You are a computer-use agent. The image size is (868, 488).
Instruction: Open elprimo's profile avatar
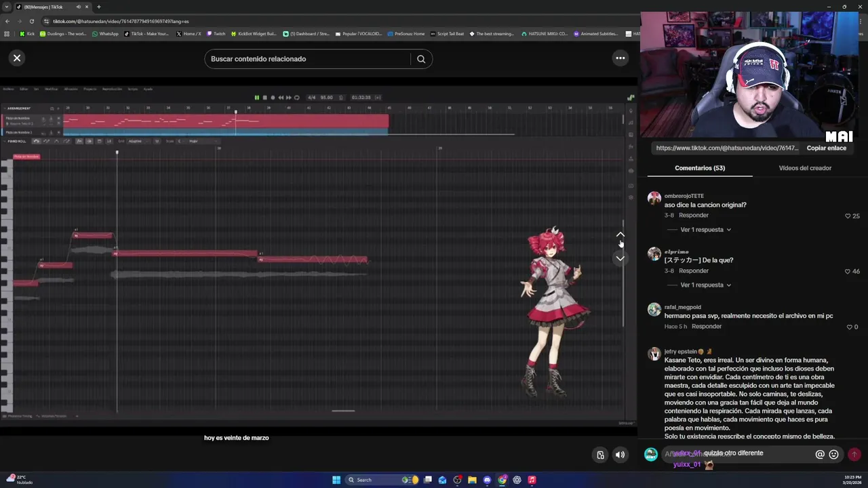point(654,253)
